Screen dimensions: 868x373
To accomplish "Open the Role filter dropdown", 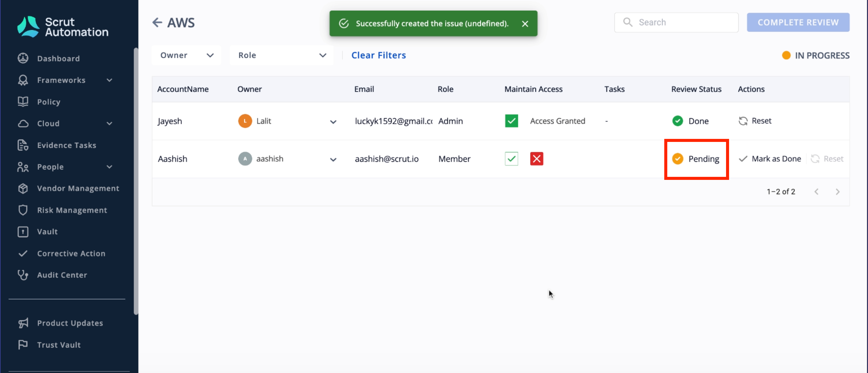I will point(282,55).
